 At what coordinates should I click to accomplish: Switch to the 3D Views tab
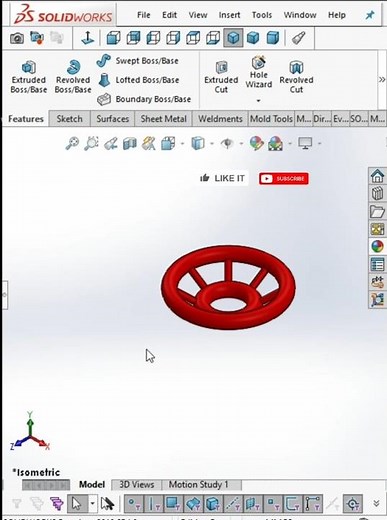[137, 484]
